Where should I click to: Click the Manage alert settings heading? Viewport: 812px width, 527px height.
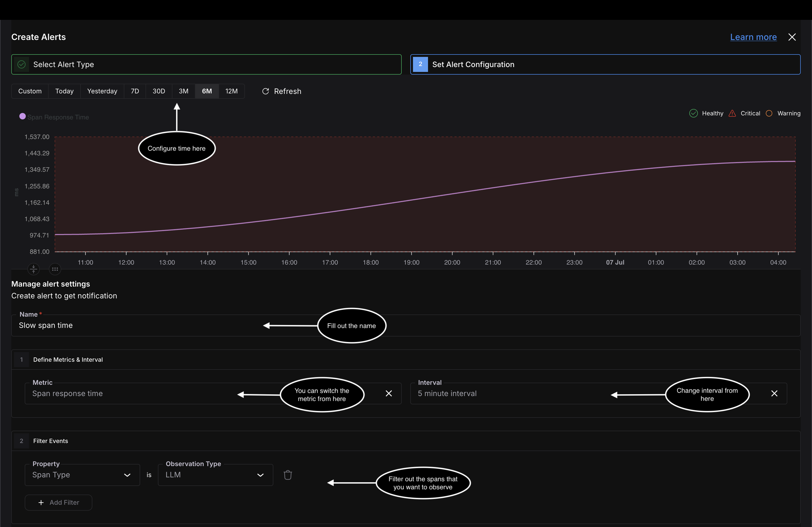[50, 284]
